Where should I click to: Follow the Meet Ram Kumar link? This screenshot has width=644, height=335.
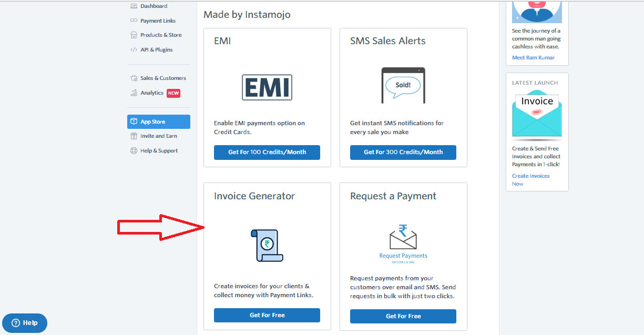pyautogui.click(x=533, y=58)
